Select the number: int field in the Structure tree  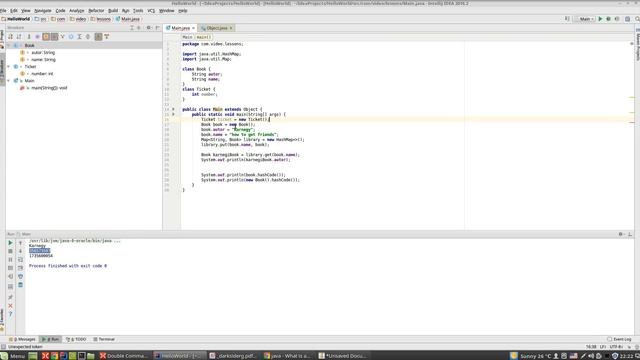point(42,74)
